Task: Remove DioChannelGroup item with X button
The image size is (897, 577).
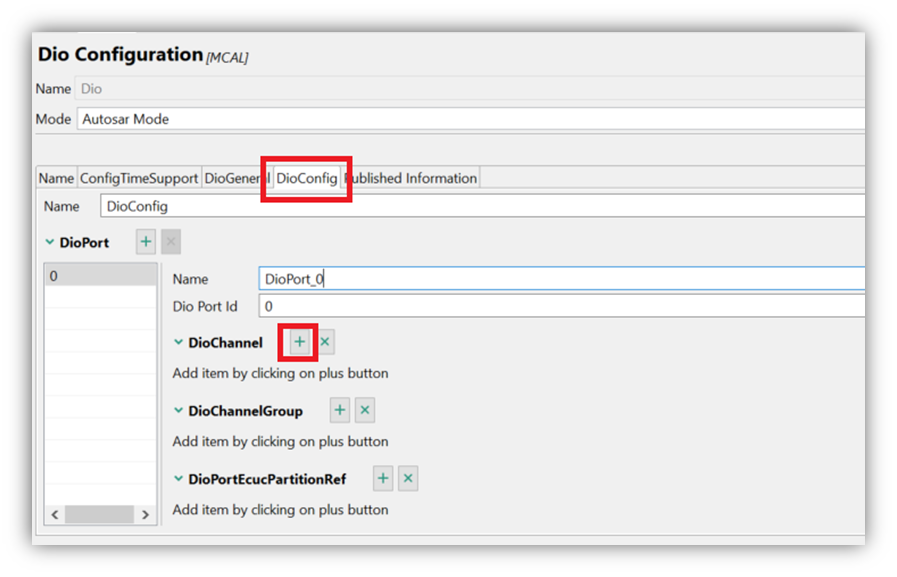Action: (x=365, y=410)
